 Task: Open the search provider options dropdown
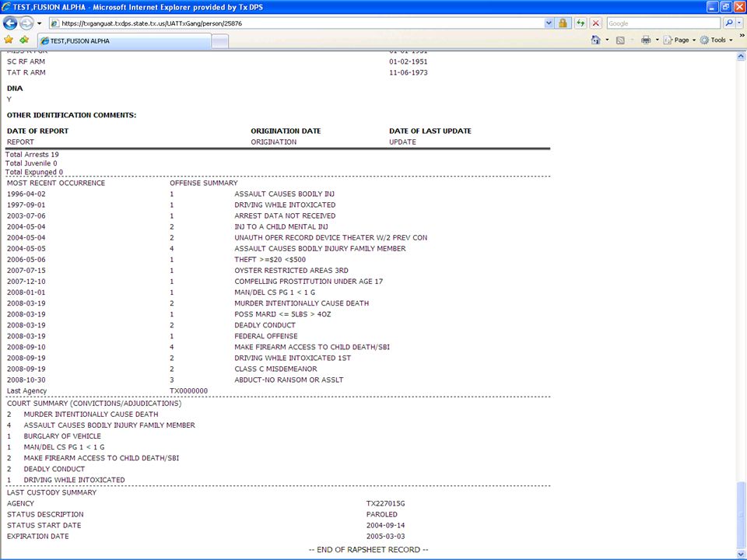click(740, 23)
